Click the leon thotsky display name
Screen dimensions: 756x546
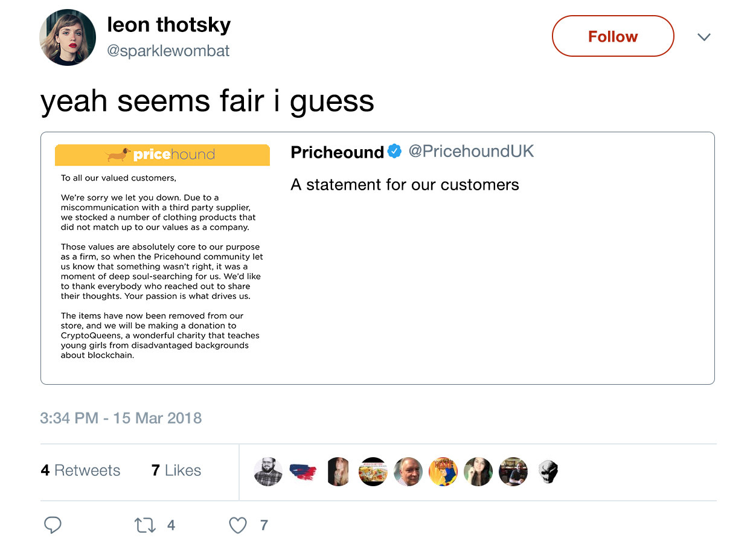(x=169, y=25)
